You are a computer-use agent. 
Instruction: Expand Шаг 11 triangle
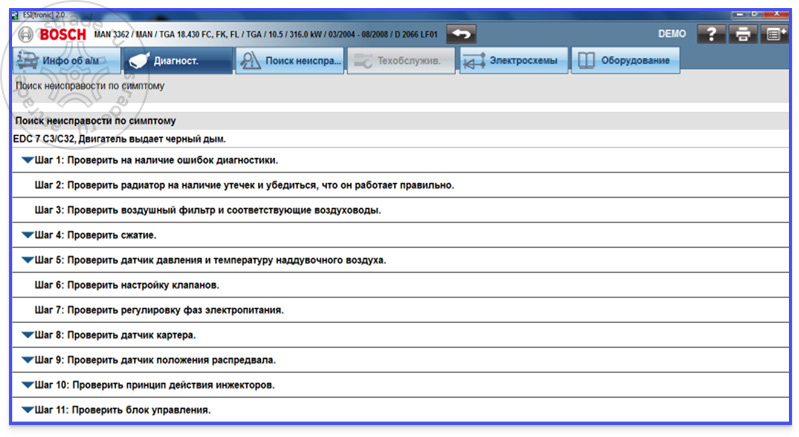tap(28, 409)
